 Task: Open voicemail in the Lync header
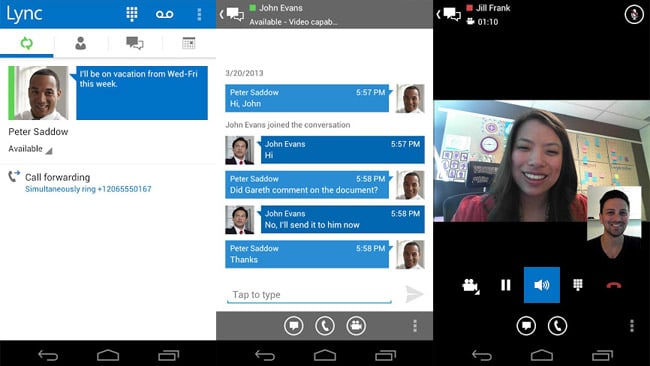(165, 15)
